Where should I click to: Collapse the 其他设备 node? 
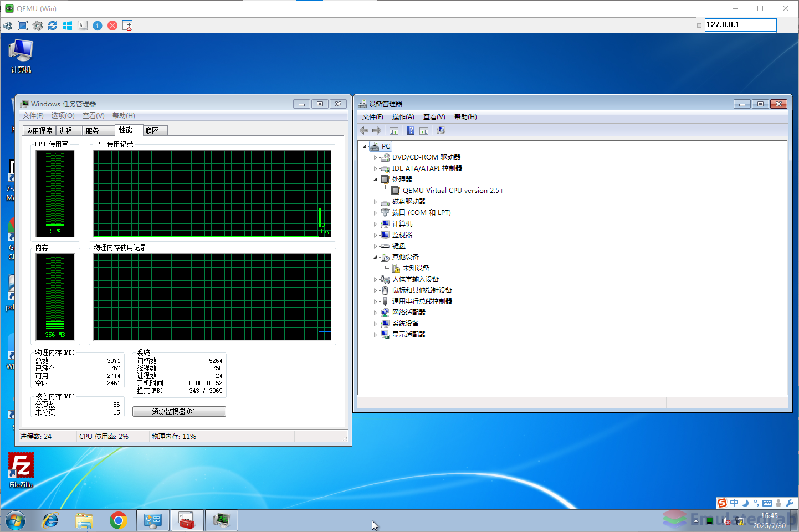(x=375, y=257)
